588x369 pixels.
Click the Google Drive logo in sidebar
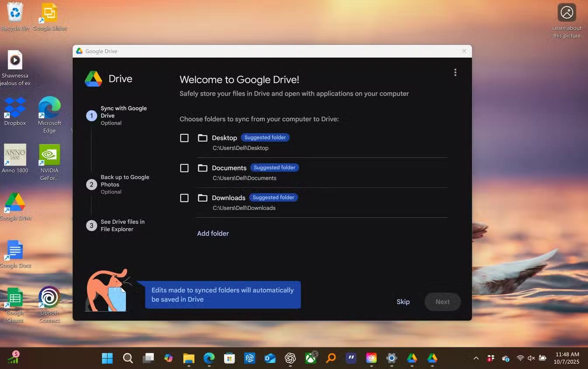pyautogui.click(x=93, y=79)
